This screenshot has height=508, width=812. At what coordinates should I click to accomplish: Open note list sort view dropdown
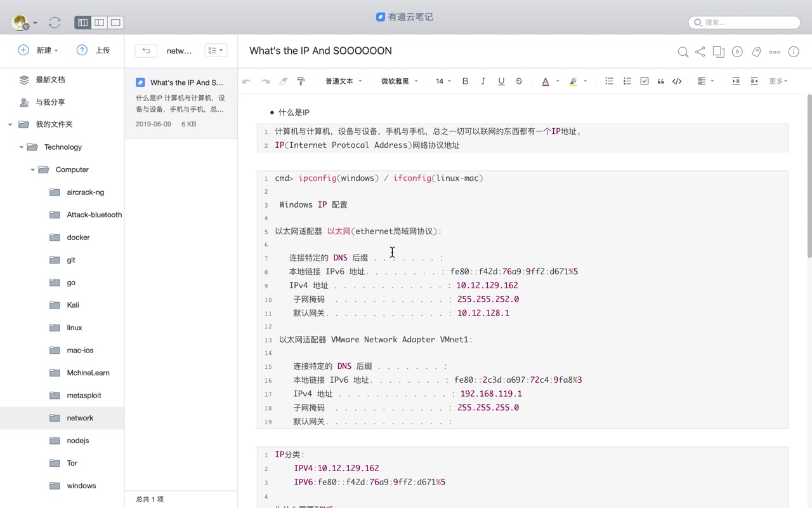point(216,51)
